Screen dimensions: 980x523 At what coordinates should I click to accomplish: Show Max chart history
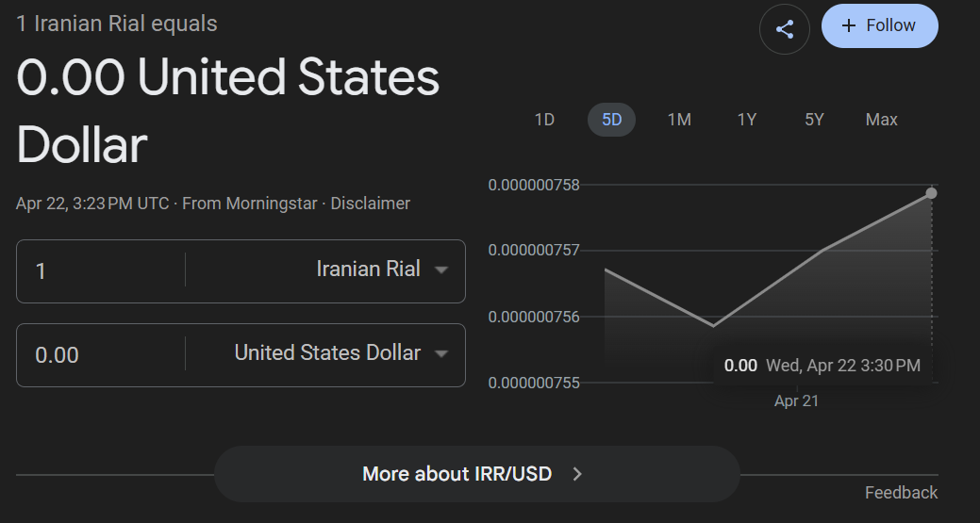pyautogui.click(x=881, y=120)
